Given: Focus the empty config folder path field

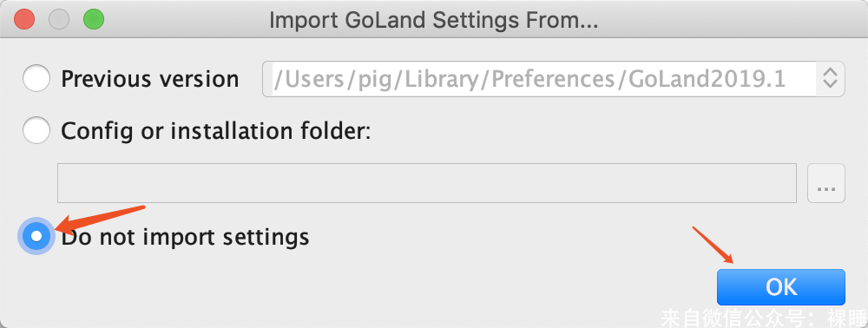Looking at the screenshot, I should pos(427,183).
